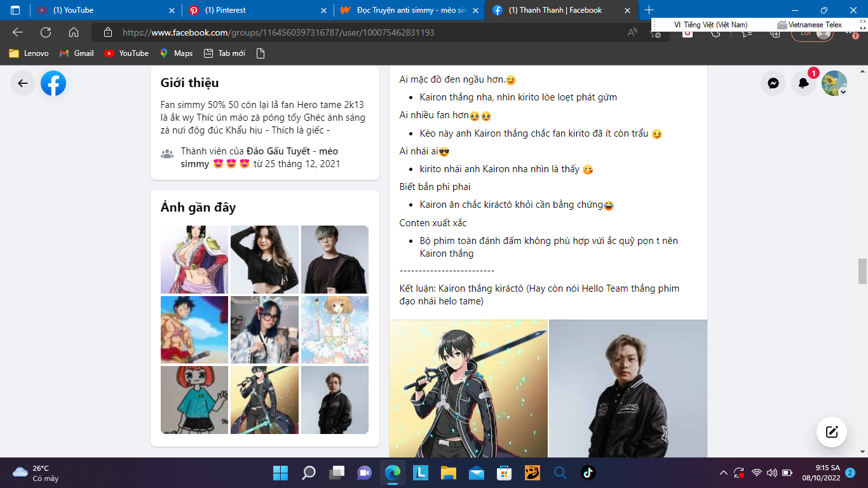Viewport: 868px width, 488px height.
Task: Click the Read aloud icon in address bar
Action: (x=632, y=32)
